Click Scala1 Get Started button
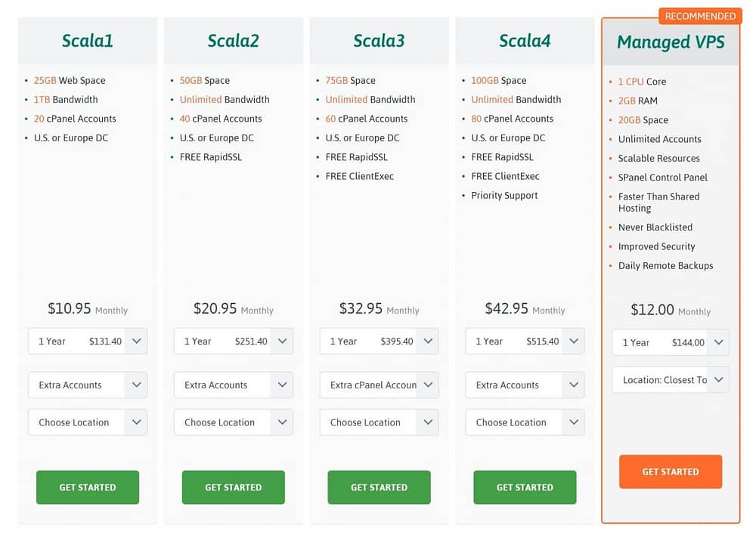 (x=88, y=487)
